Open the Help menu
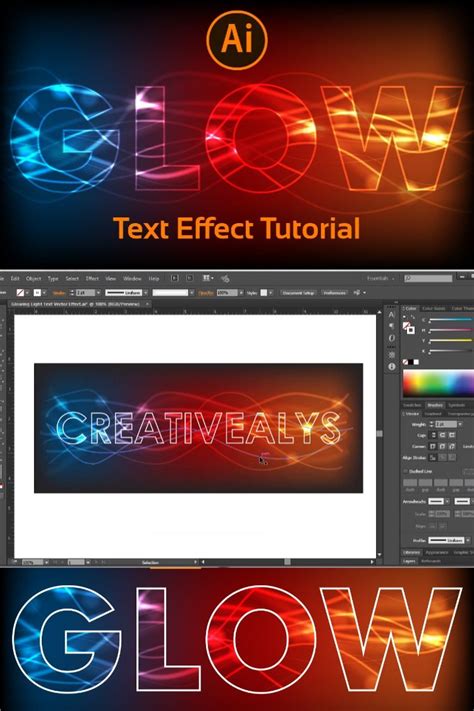474x711 pixels. [x=154, y=278]
